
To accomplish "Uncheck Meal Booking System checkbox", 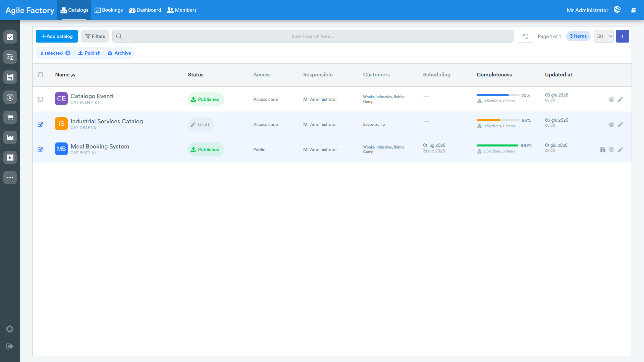I will (x=41, y=149).
